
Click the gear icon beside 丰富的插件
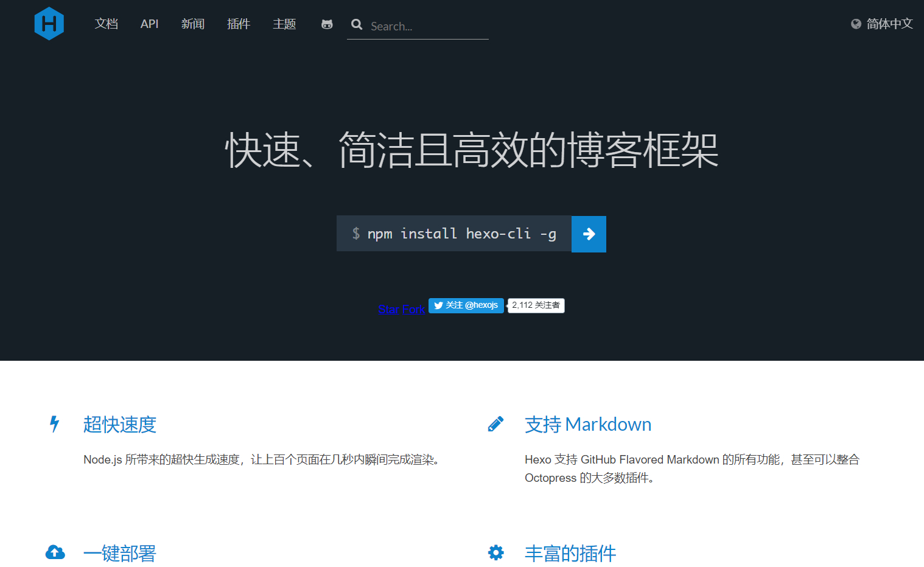[495, 552]
